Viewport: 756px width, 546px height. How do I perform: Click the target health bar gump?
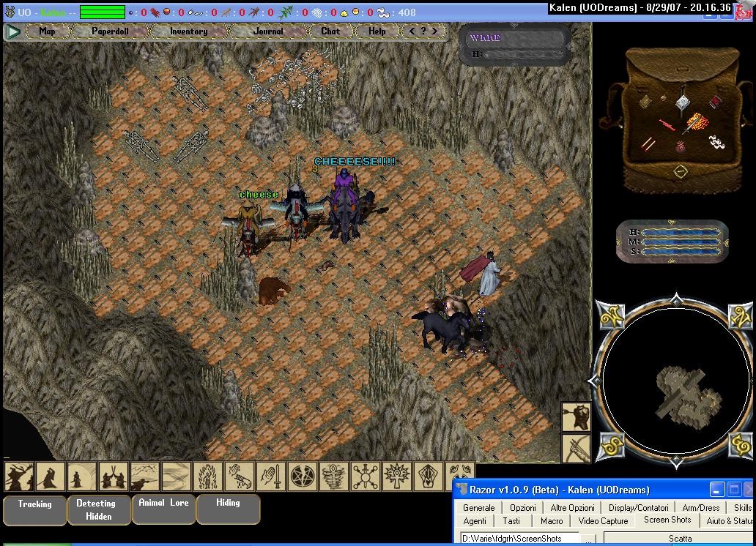tap(515, 45)
